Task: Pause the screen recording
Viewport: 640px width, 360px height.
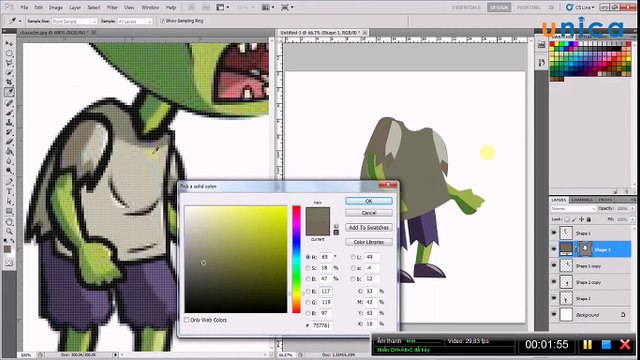Action: (587, 344)
